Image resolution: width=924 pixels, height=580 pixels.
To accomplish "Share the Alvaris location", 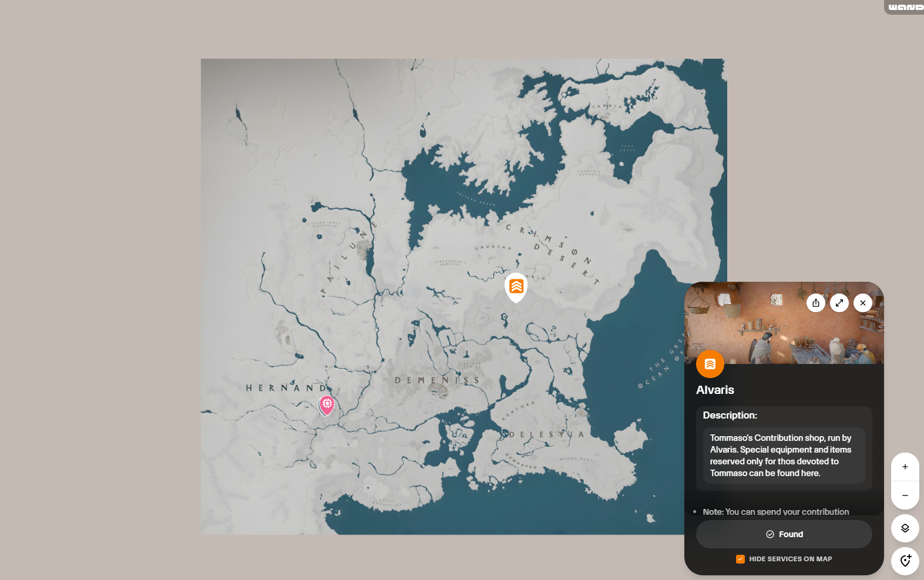I will 816,303.
